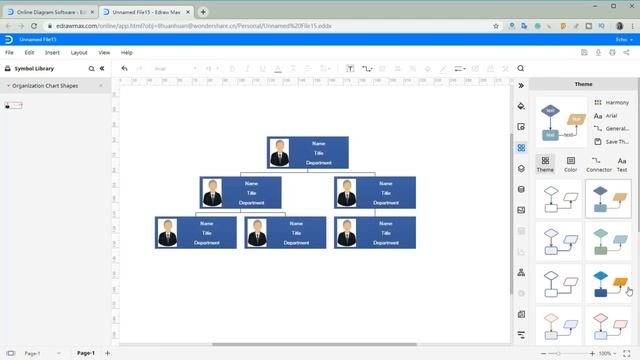
Task: Switch to the Color tab in Theme panel
Action: [571, 164]
